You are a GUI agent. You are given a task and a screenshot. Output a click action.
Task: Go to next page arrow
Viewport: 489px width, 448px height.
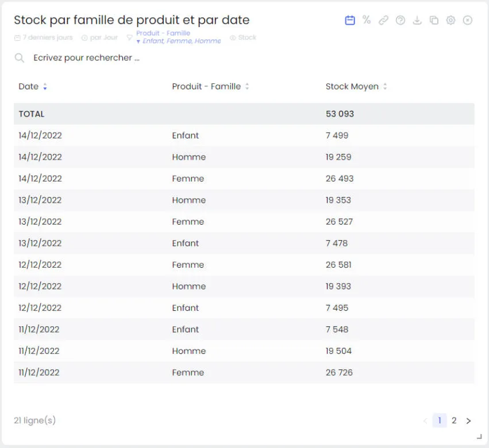468,421
